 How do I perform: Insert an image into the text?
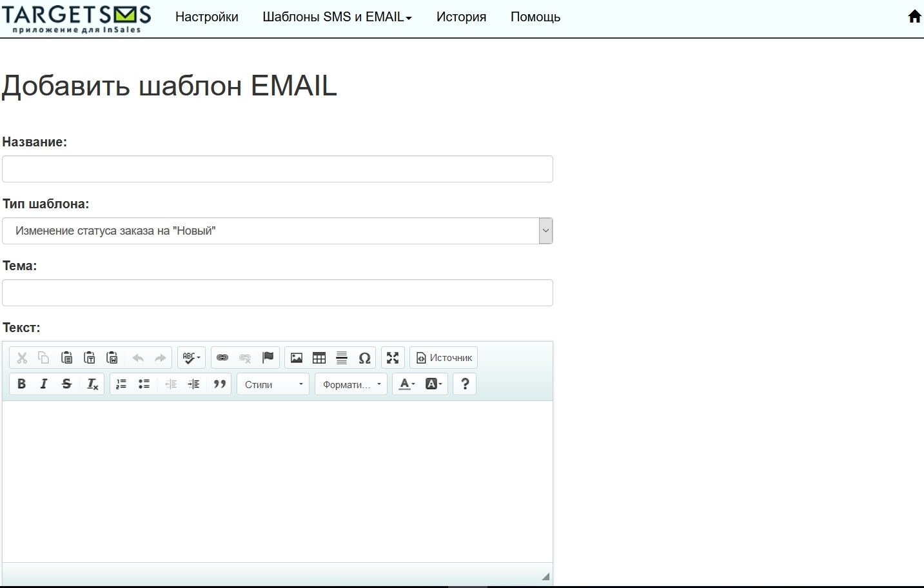pos(297,358)
